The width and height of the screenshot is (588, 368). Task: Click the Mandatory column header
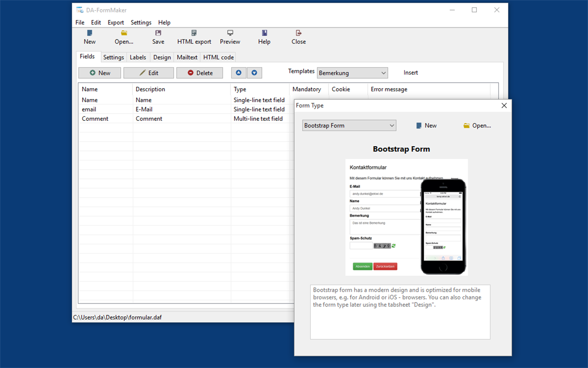click(x=309, y=89)
